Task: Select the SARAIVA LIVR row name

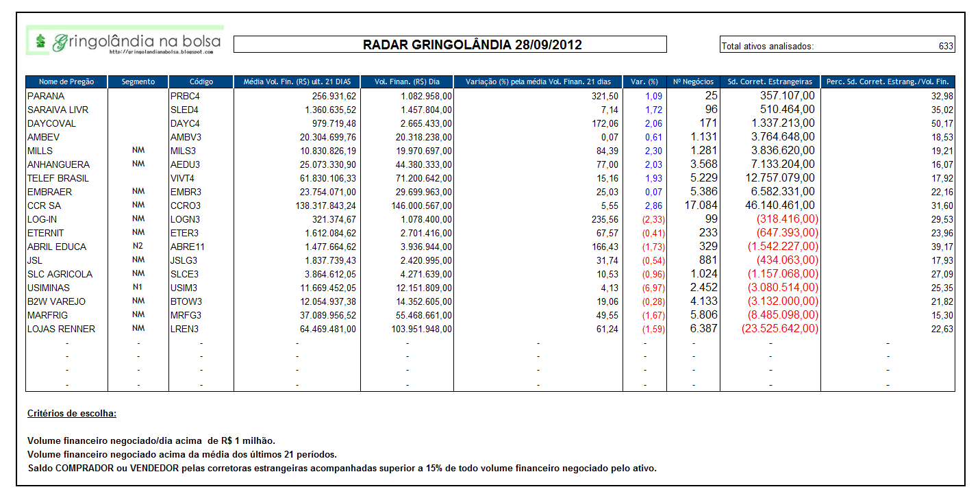Action: [x=58, y=110]
